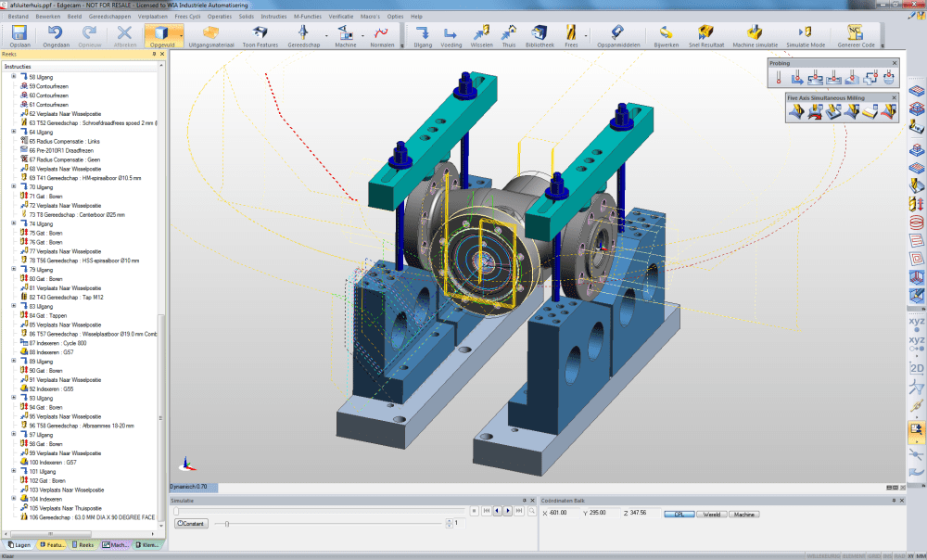Undo the last action with Ongedaan
This screenshot has width=927, height=560.
click(56, 36)
